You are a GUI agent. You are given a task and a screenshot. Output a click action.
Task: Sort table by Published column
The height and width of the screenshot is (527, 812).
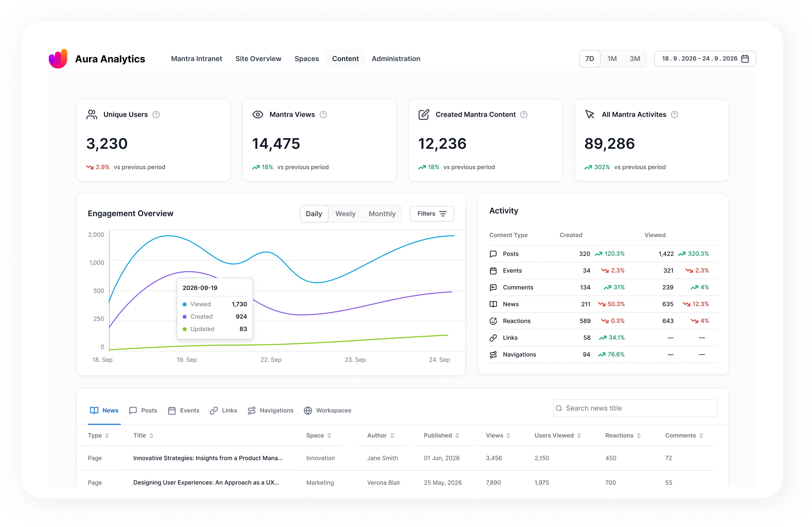[x=442, y=436]
